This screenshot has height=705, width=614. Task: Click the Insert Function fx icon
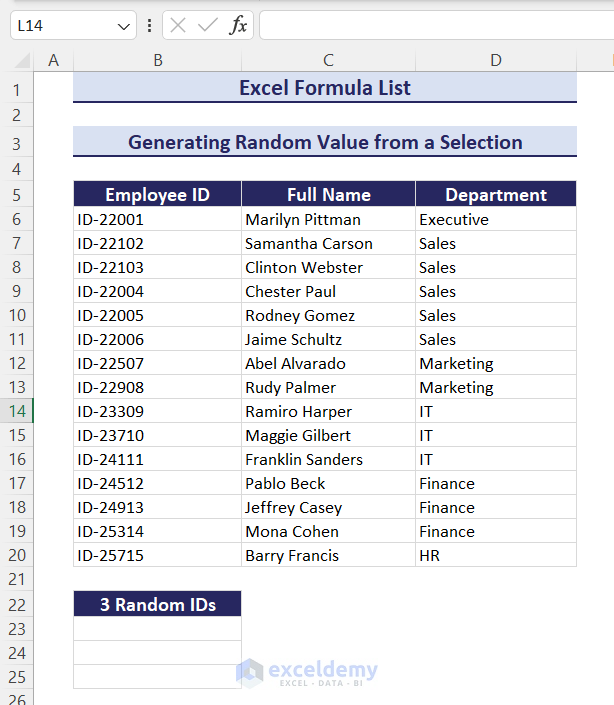238,26
